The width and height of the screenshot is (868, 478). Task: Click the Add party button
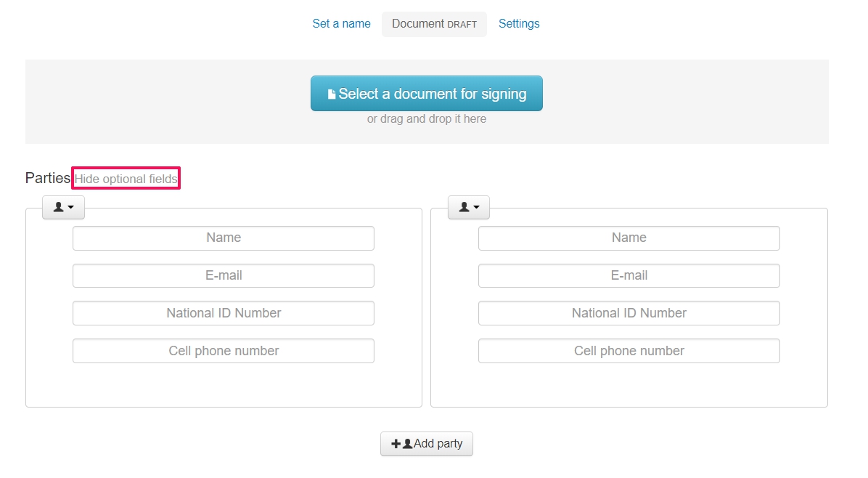[427, 444]
